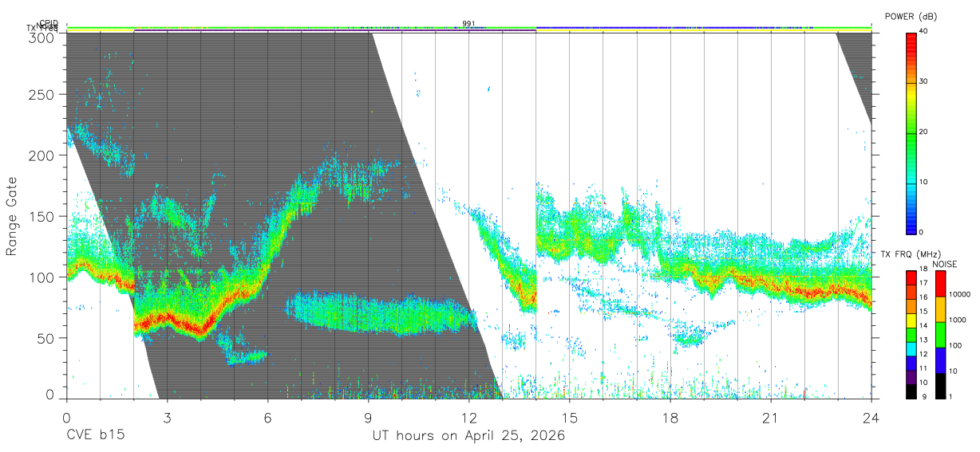Click the hour 12 tick label
Image resolution: width=980 pixels, height=452 pixels.
coord(468,418)
